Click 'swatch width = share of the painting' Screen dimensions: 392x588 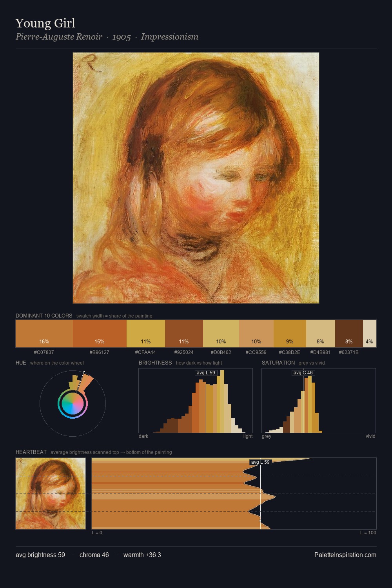(114, 316)
